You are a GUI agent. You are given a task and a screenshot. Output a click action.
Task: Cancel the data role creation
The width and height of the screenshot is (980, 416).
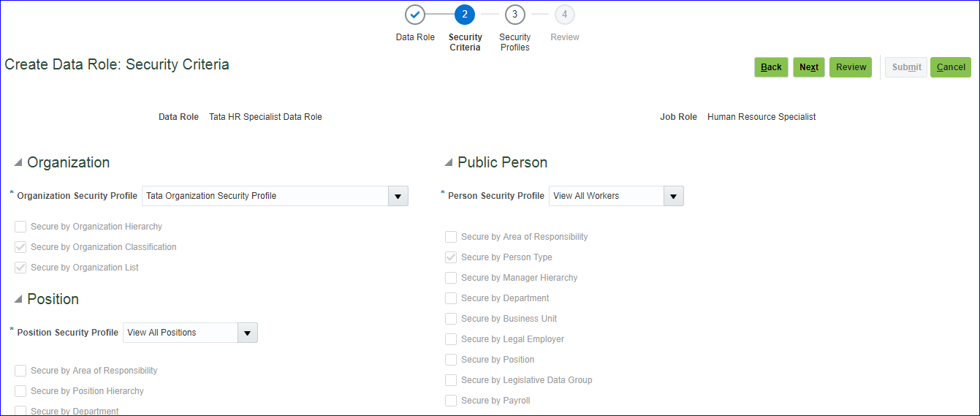pyautogui.click(x=950, y=67)
